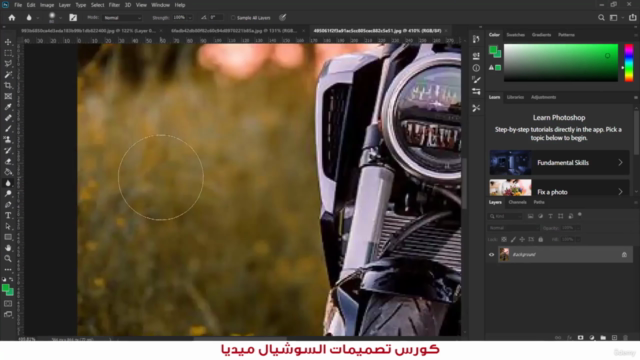Switch to the Paths tab
This screenshot has height=360, width=640.
point(539,202)
